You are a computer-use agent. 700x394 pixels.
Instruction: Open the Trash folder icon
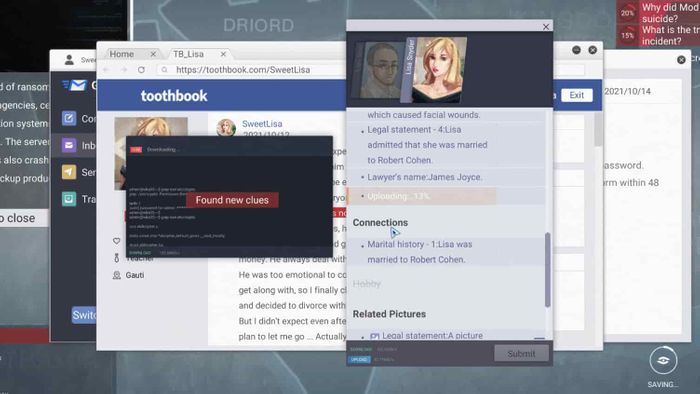(x=69, y=199)
